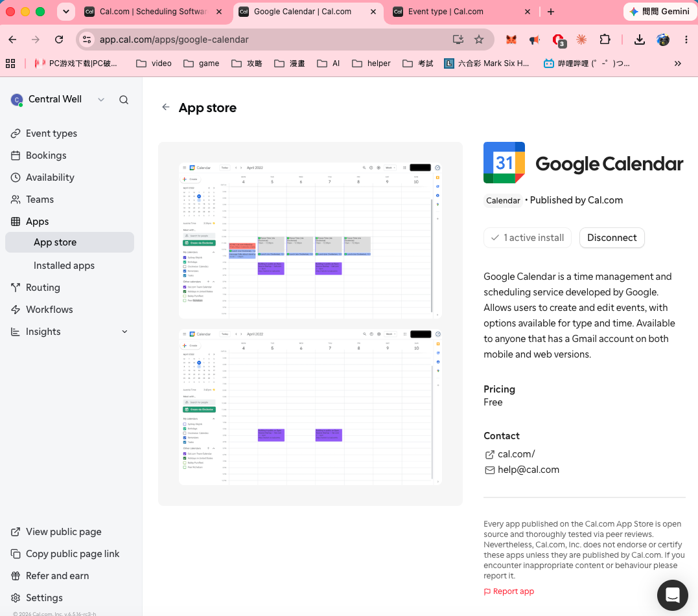The height and width of the screenshot is (616, 698).
Task: Click the browser back arrow
Action: coord(12,40)
